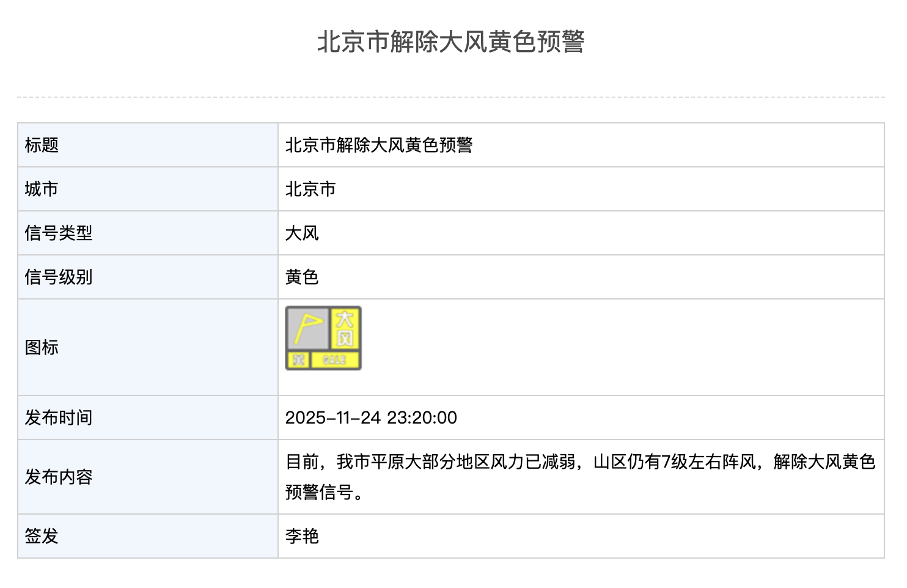Select the 大风 signal type value
This screenshot has width=907, height=588.
pos(302,233)
